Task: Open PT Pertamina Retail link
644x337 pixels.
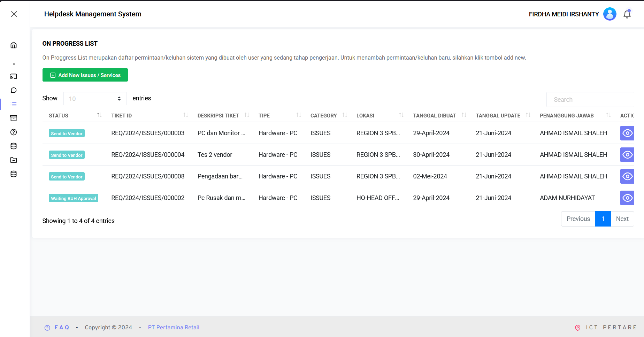Action: point(174,328)
